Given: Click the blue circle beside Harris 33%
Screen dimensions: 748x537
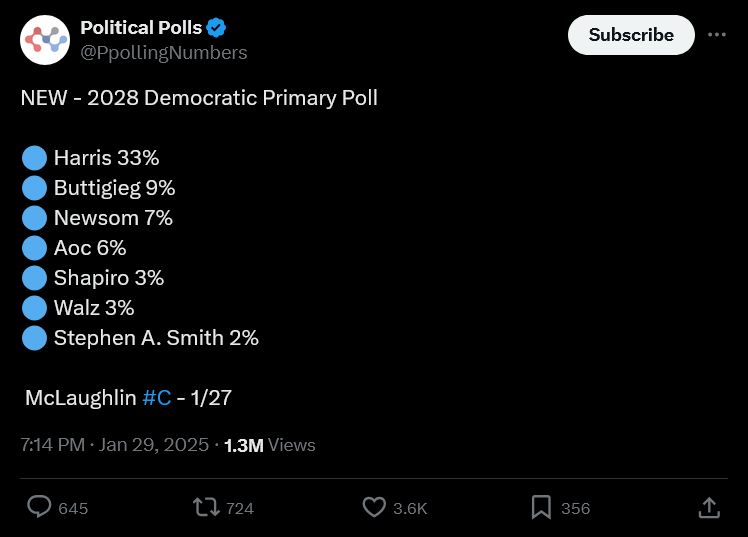Looking at the screenshot, I should 34,158.
